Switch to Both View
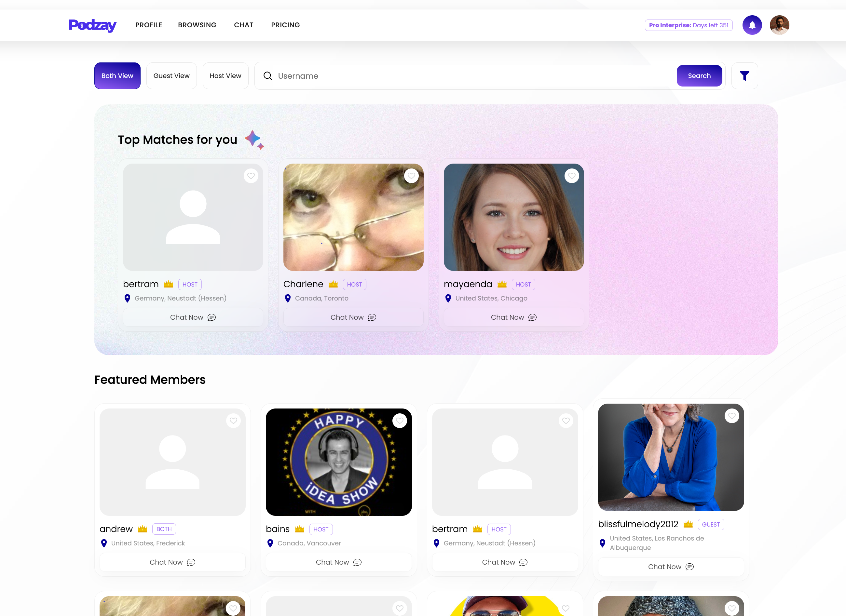The image size is (846, 616). pyautogui.click(x=117, y=76)
